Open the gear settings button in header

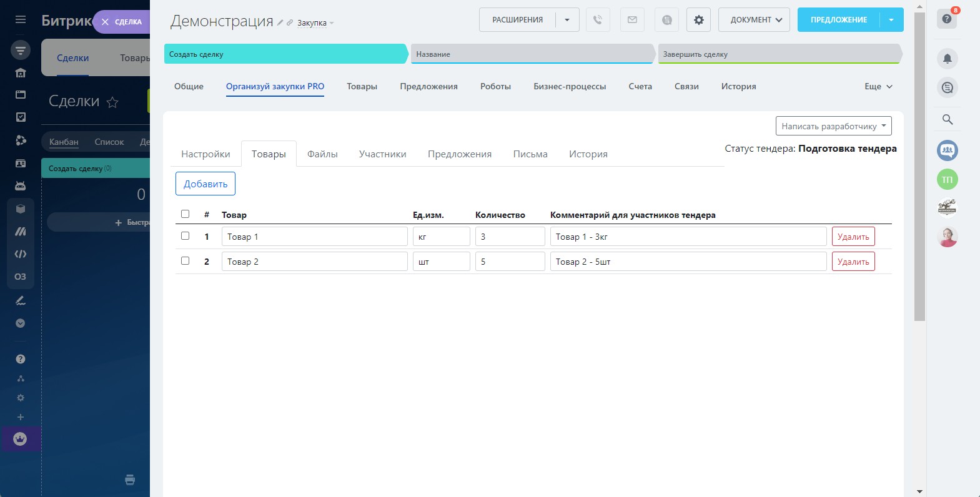[698, 20]
